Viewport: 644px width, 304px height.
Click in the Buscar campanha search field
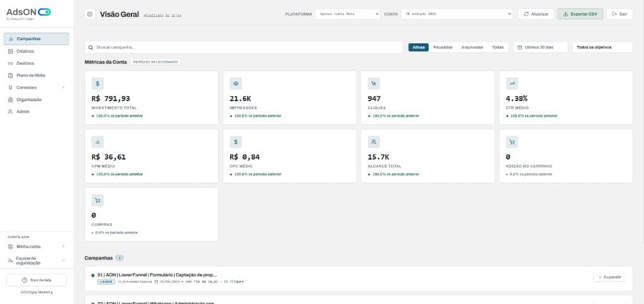pyautogui.click(x=243, y=47)
